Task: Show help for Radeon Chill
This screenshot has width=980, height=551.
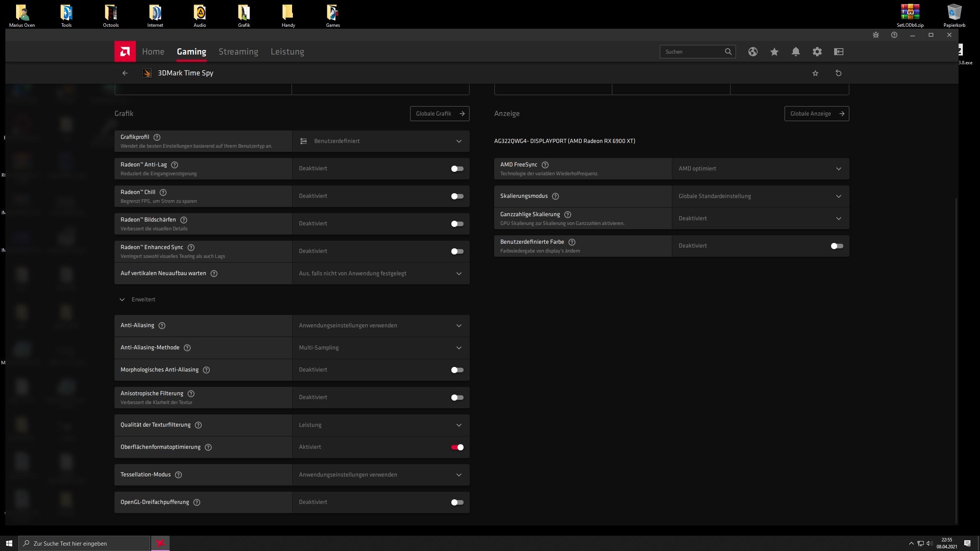Action: click(163, 192)
